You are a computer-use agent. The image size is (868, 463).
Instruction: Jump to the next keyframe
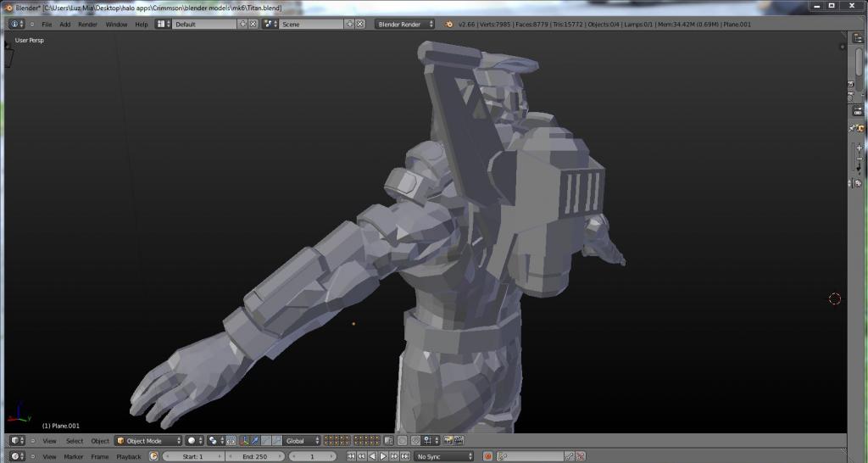pyautogui.click(x=394, y=456)
